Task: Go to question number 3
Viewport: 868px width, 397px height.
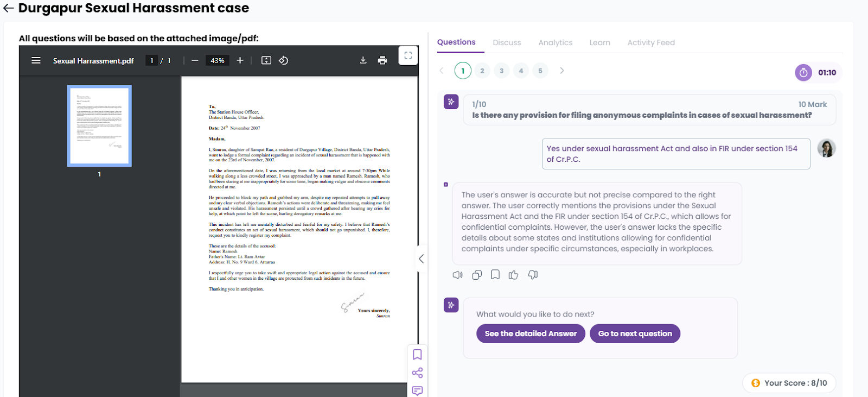Action: [x=501, y=71]
